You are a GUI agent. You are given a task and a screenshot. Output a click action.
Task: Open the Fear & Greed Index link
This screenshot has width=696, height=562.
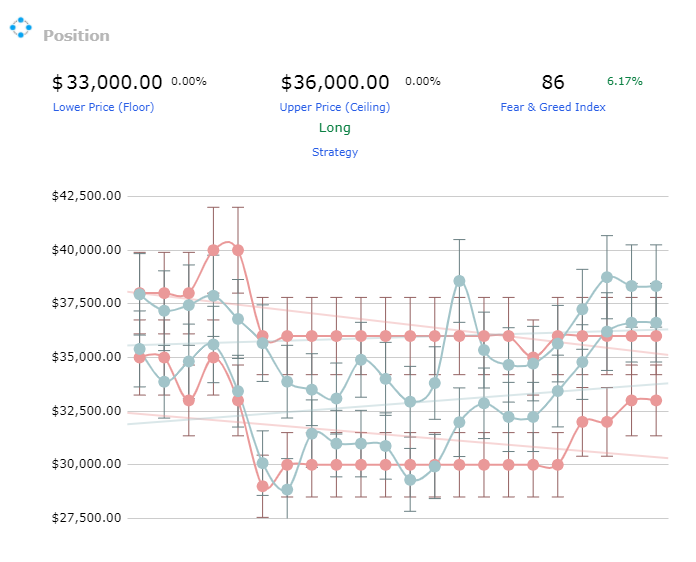point(553,107)
